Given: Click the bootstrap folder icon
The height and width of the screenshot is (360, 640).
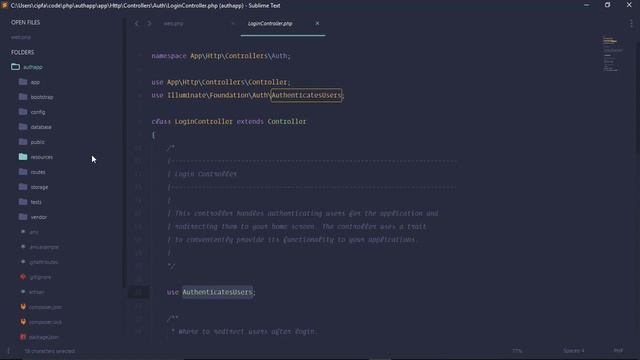Looking at the screenshot, I should tap(23, 97).
